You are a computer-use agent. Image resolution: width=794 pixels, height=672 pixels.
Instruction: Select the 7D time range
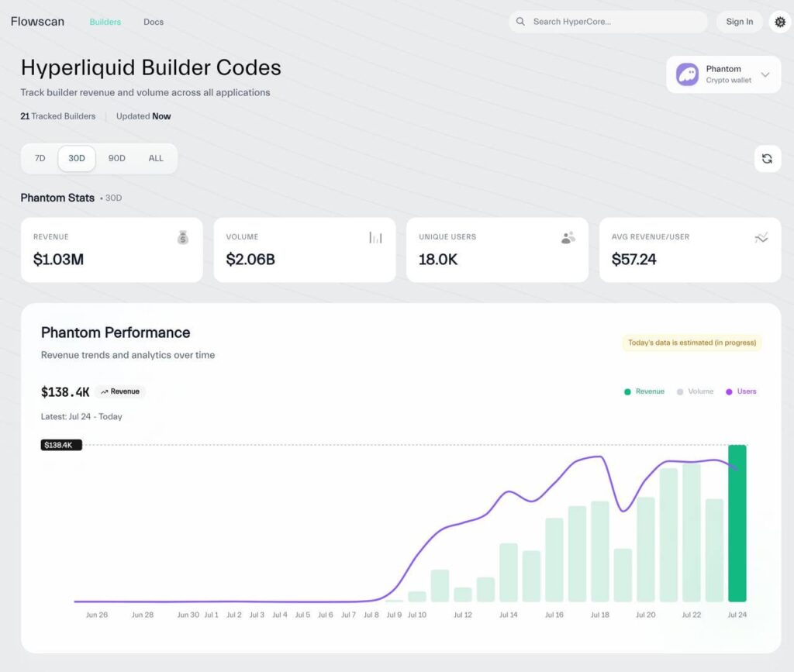[x=40, y=158]
